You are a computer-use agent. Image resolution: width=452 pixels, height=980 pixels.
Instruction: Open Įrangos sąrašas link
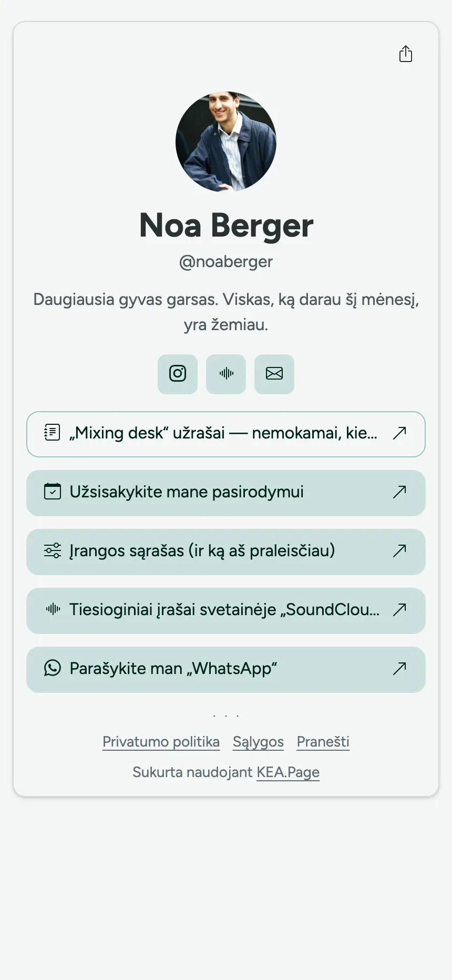pos(226,552)
